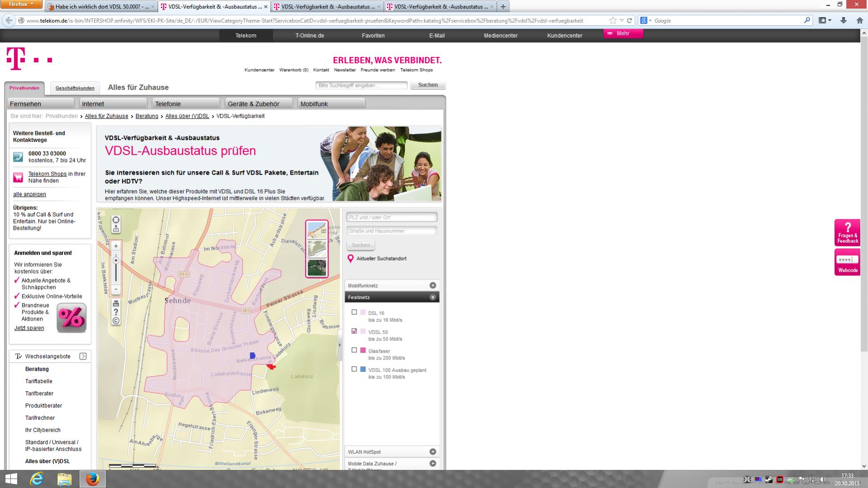Select the satellite map view thumbnail
Screen dimensions: 868x488
click(x=317, y=267)
